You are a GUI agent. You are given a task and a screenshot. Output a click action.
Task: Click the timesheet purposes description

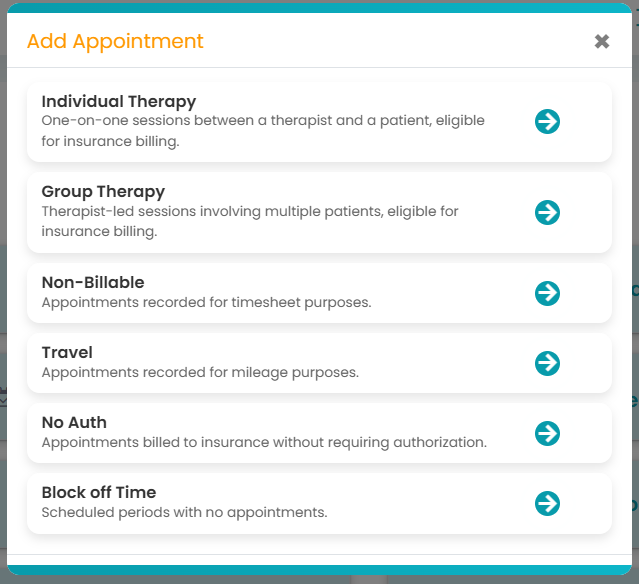(x=206, y=302)
